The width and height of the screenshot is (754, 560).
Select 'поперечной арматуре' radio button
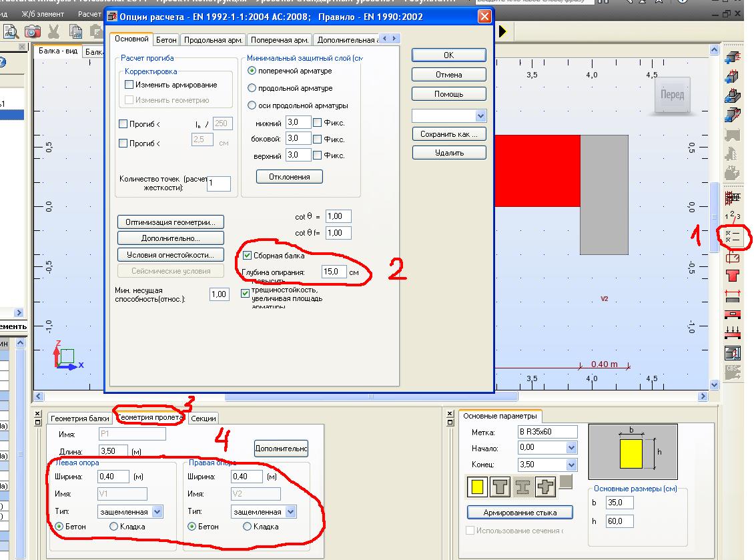tap(252, 71)
